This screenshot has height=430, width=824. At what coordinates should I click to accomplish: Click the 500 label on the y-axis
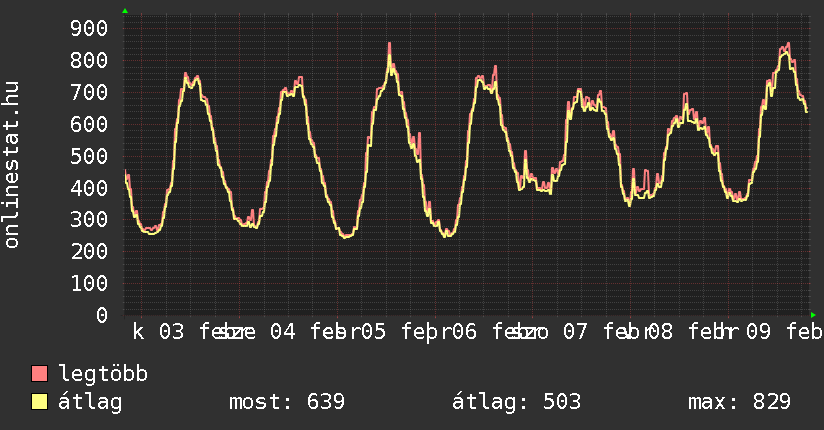[90, 156]
